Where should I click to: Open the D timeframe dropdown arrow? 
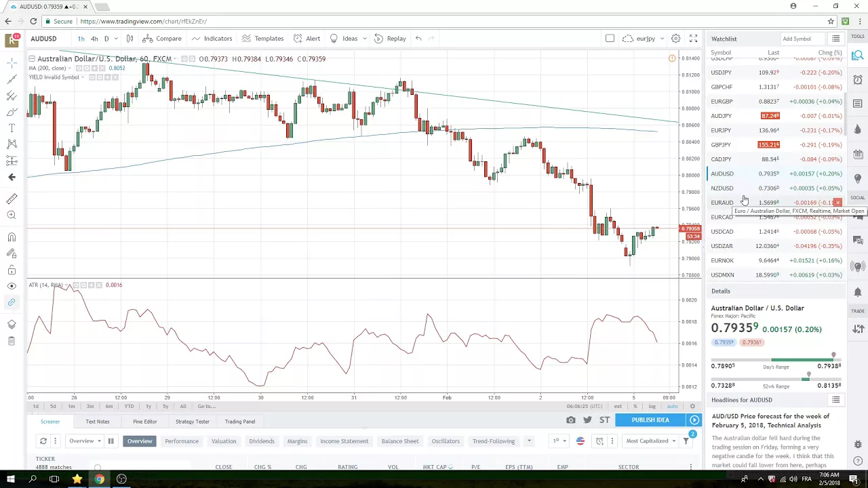point(116,39)
